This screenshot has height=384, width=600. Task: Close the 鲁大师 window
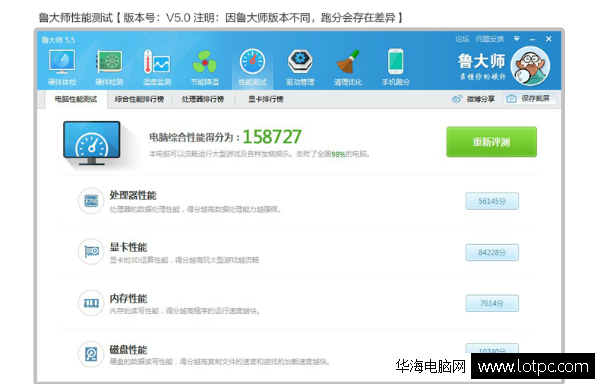click(549, 39)
